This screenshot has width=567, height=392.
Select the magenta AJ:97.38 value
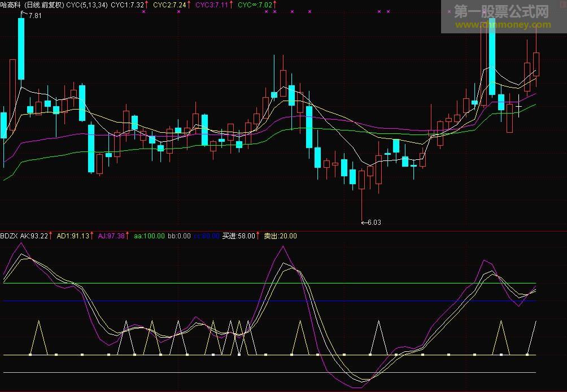[111, 236]
